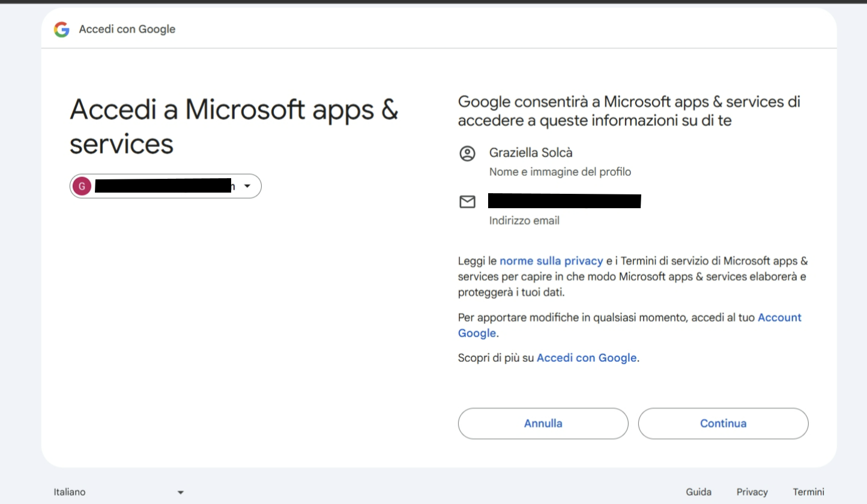Expand the language dropdown arrow
This screenshot has width=867, height=504.
click(180, 493)
